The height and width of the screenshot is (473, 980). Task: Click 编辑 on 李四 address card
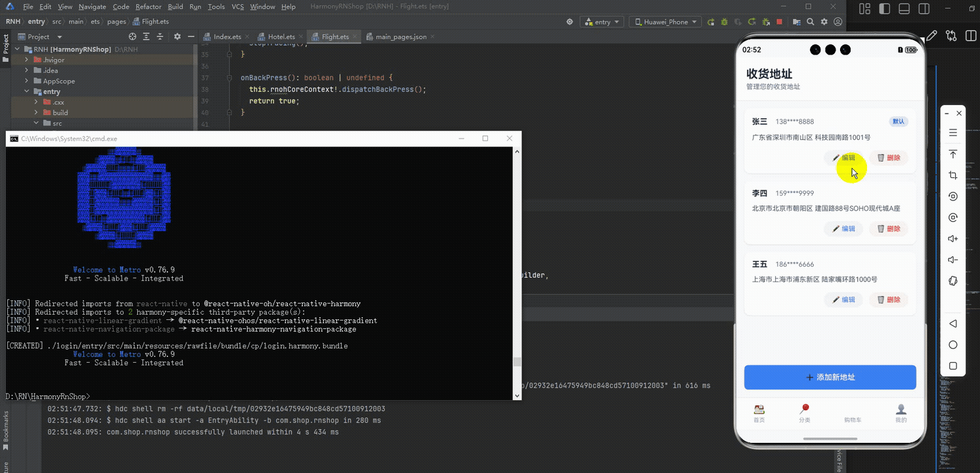843,229
